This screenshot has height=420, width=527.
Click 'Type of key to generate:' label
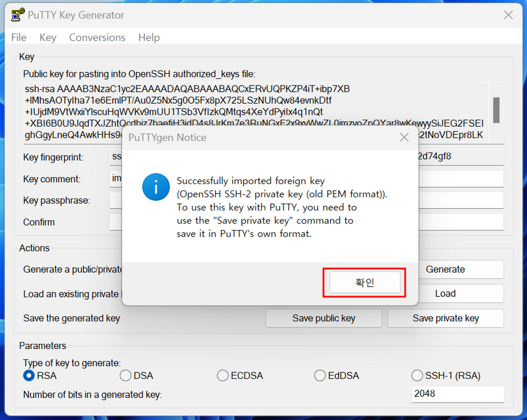[x=72, y=363]
